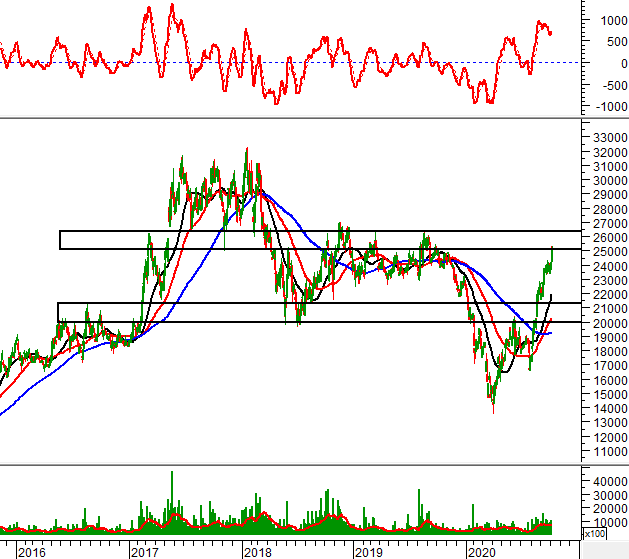The height and width of the screenshot is (559, 629).
Task: Click the 13000 price axis label
Action: click(610, 422)
